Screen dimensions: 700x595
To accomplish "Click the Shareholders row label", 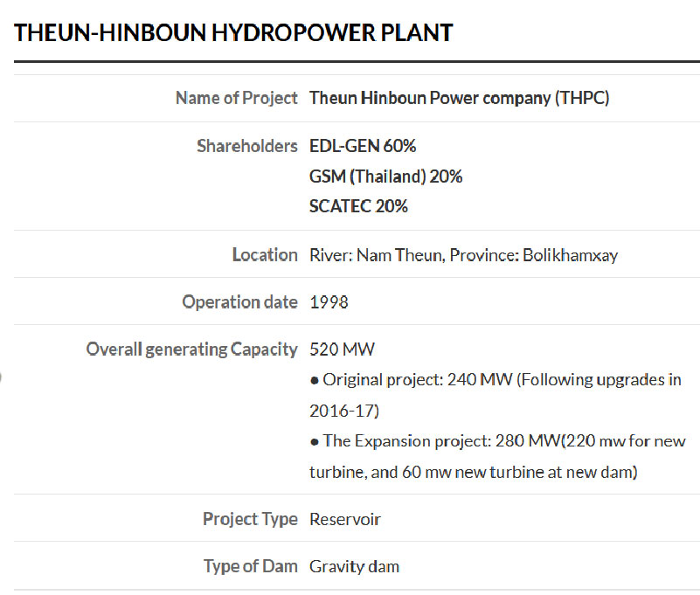I will [246, 146].
